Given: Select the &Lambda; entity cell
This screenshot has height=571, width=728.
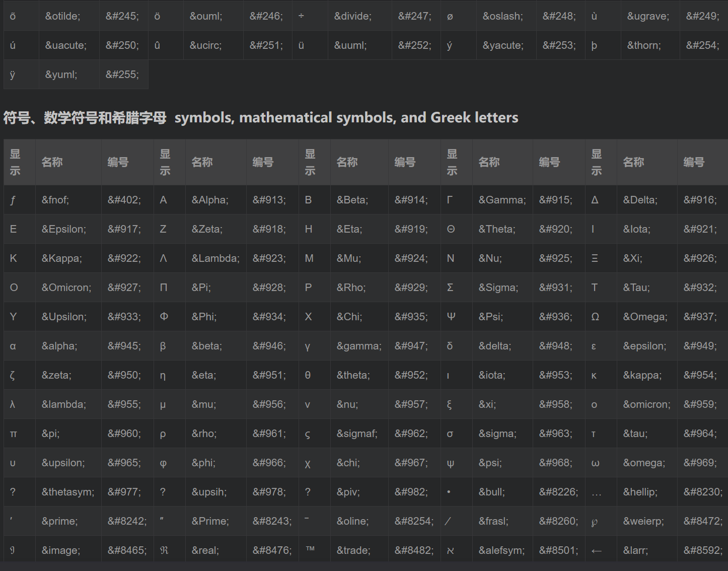Looking at the screenshot, I should 216,258.
